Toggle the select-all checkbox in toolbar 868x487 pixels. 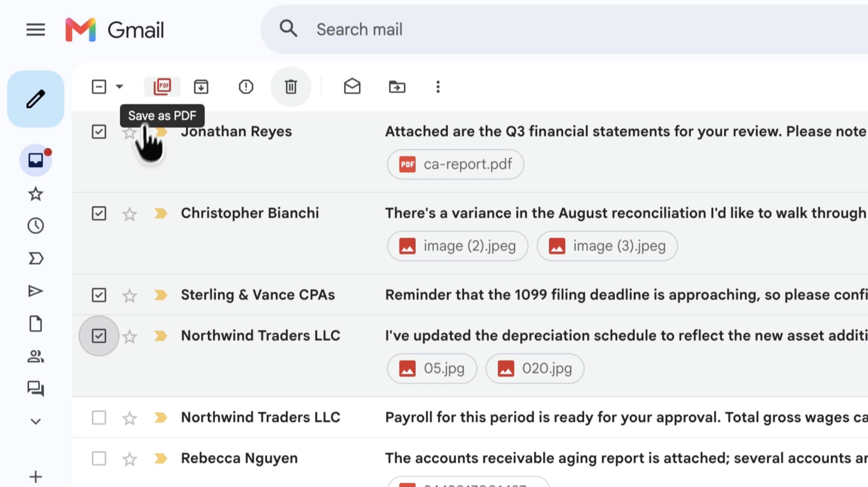point(99,86)
